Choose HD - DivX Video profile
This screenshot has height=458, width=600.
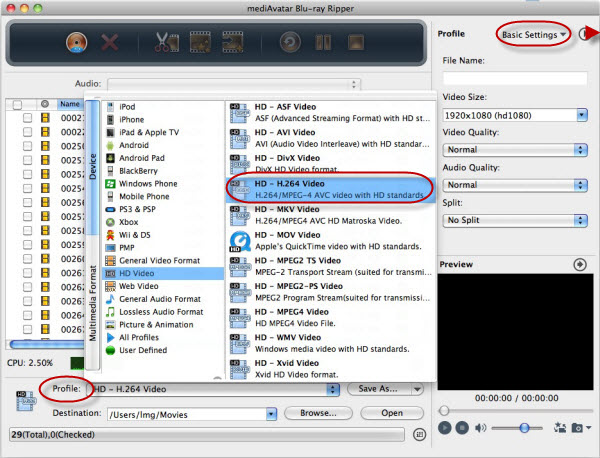coord(331,164)
